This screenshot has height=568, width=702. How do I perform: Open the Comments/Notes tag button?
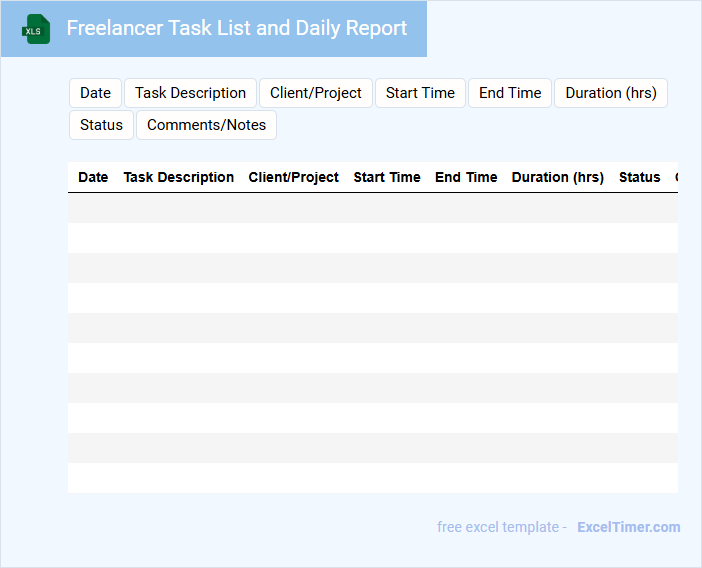[x=206, y=125]
